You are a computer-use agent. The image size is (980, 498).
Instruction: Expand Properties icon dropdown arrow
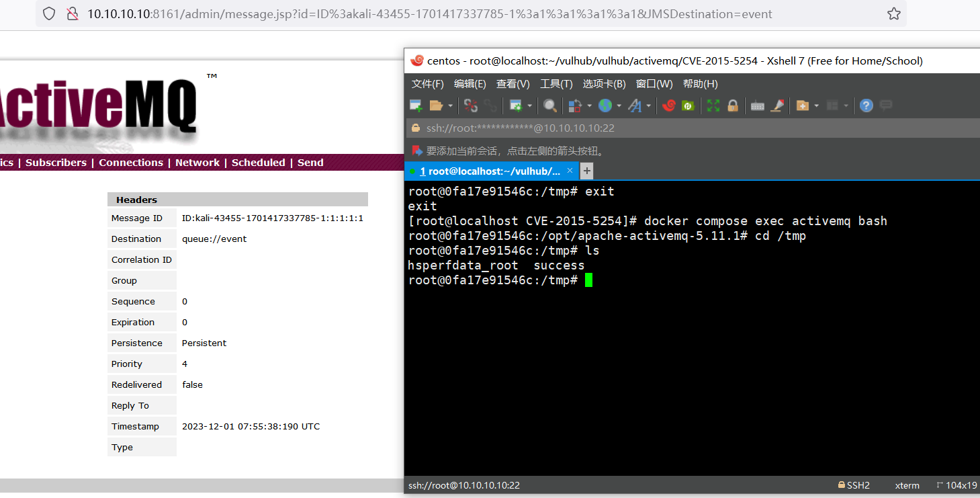point(530,106)
